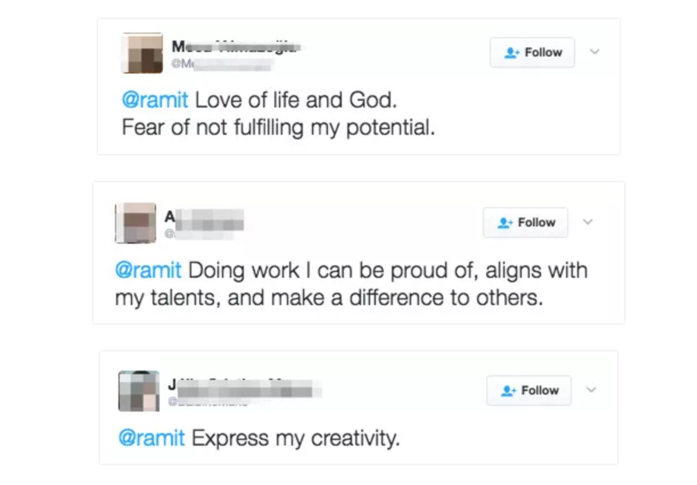Open the chevron dropdown on the 'Express my creativity' tweet
This screenshot has height=485, width=697.
coord(591,390)
